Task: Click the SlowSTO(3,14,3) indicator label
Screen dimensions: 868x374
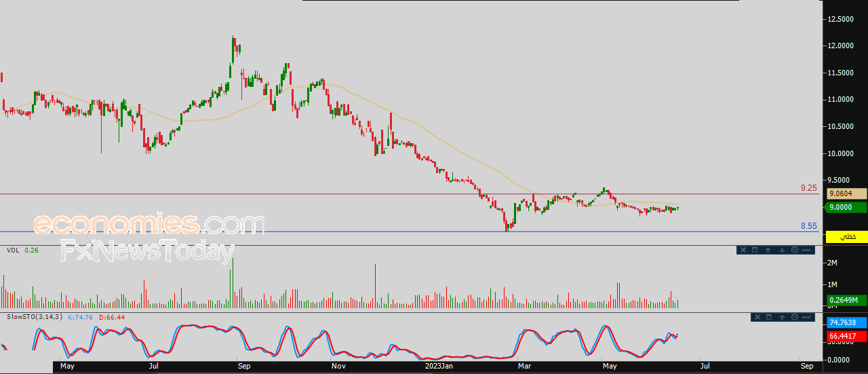Action: coord(34,317)
